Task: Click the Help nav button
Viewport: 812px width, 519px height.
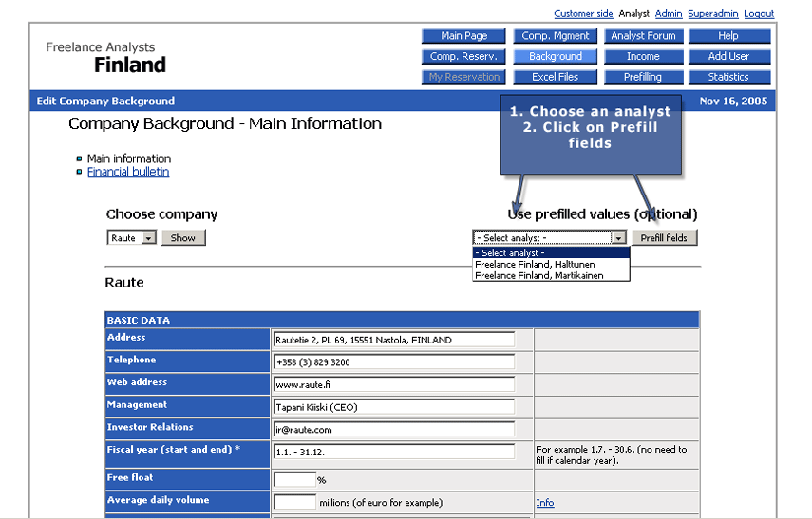Action: (x=729, y=36)
